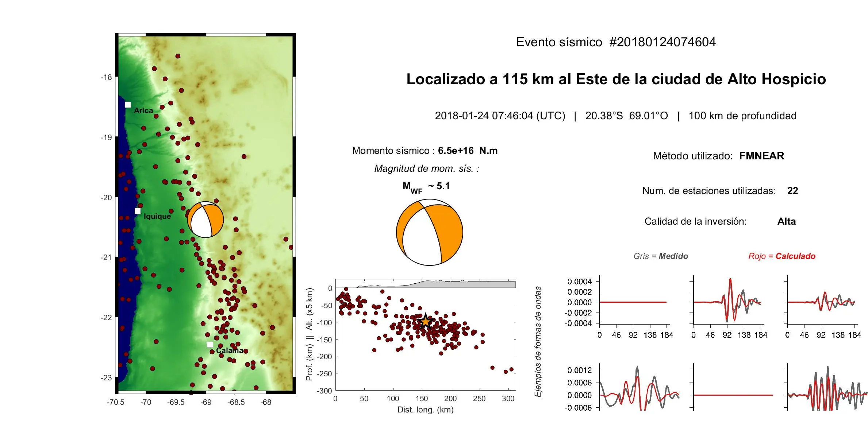Click the flat bottom-middle waveform trace
The width and height of the screenshot is (868, 442).
point(733,395)
